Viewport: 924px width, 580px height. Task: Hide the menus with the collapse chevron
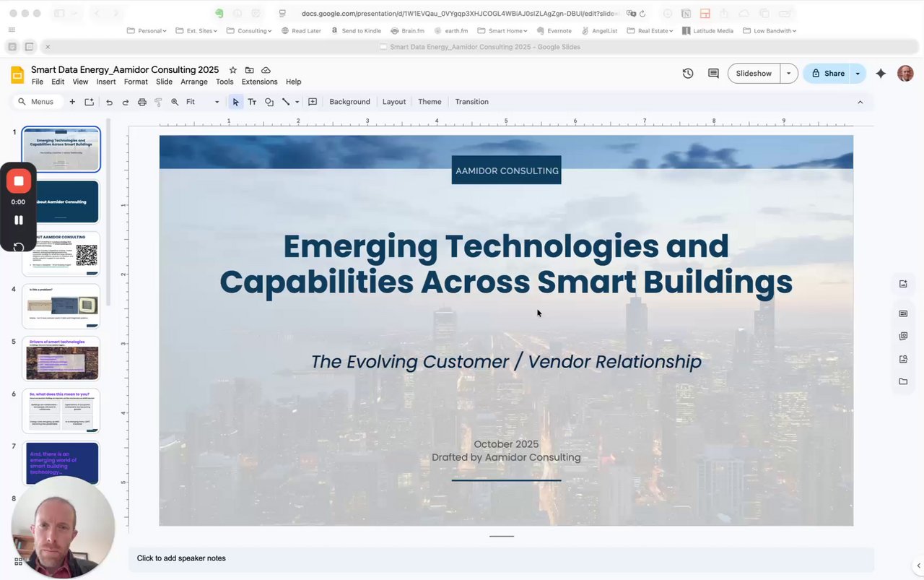[x=860, y=102]
